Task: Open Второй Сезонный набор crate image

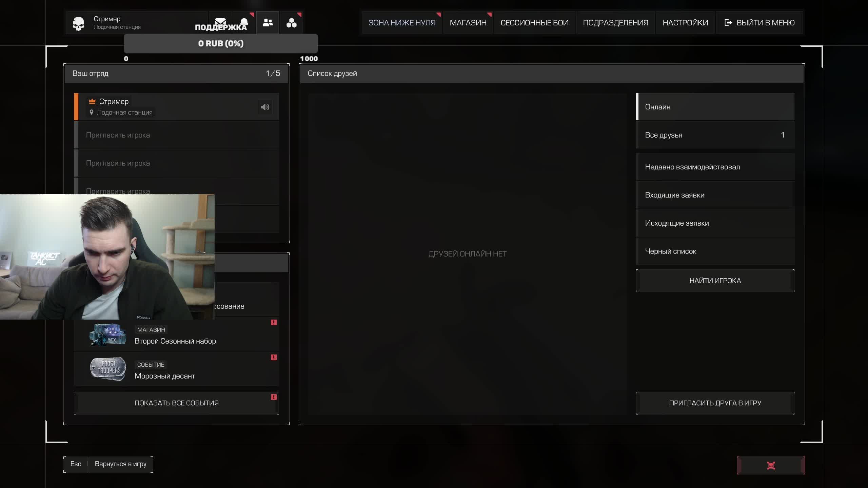Action: [x=108, y=334]
